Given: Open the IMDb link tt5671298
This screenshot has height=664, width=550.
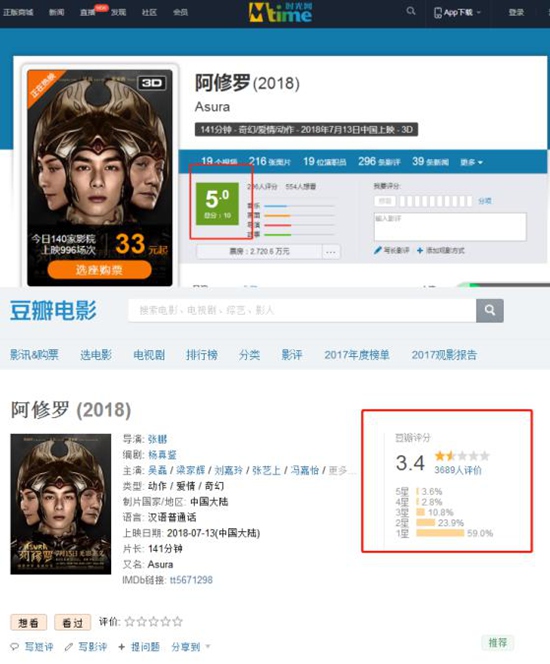Looking at the screenshot, I should tap(191, 580).
